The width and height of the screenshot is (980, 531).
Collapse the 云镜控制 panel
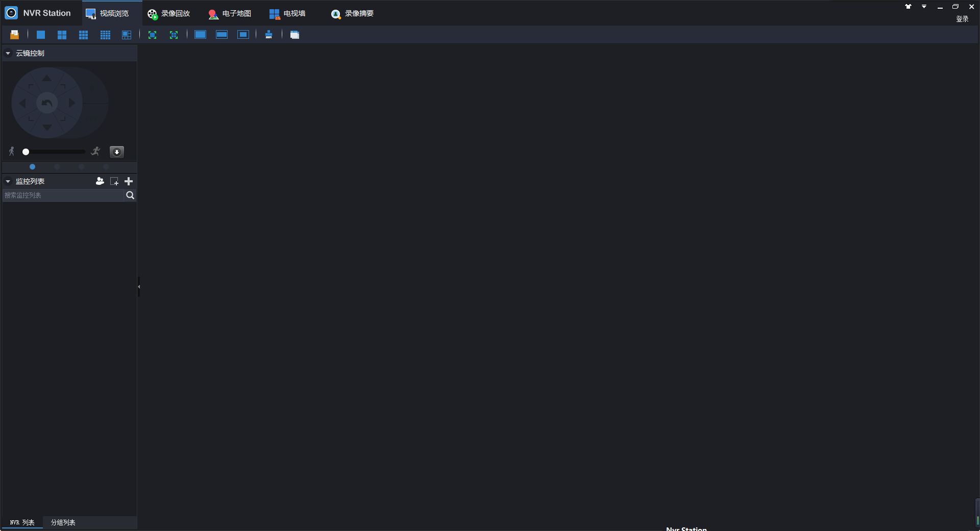point(8,53)
